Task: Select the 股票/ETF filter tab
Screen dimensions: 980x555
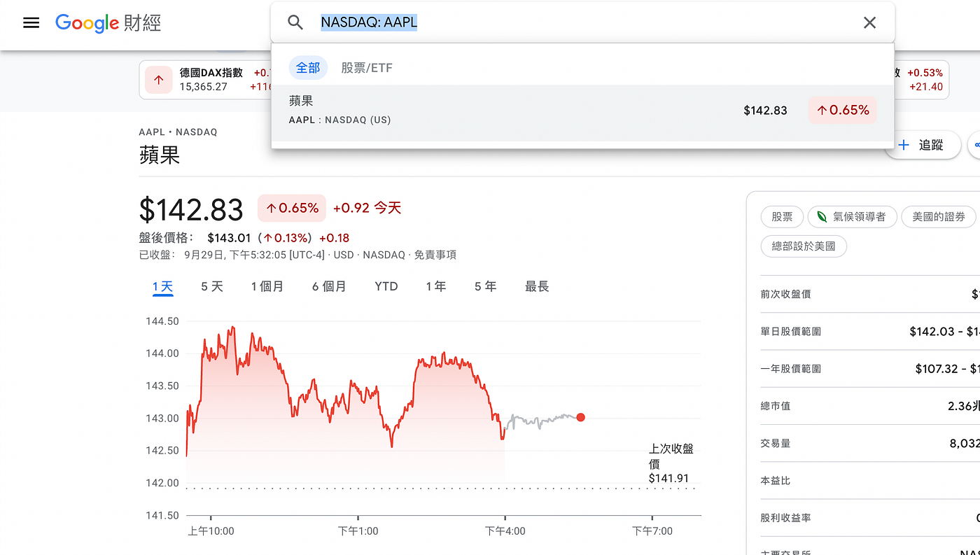Action: [367, 68]
